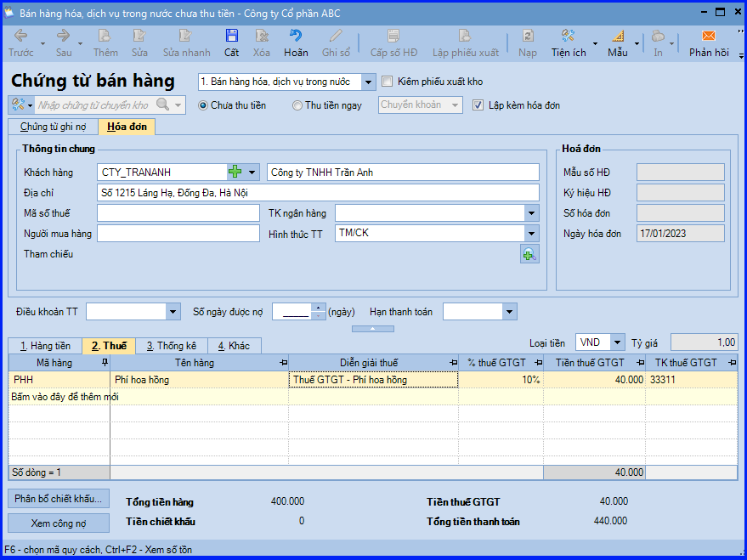This screenshot has height=560, width=747.
Task: Select the 33311 tax account cell
Action: [x=691, y=380]
